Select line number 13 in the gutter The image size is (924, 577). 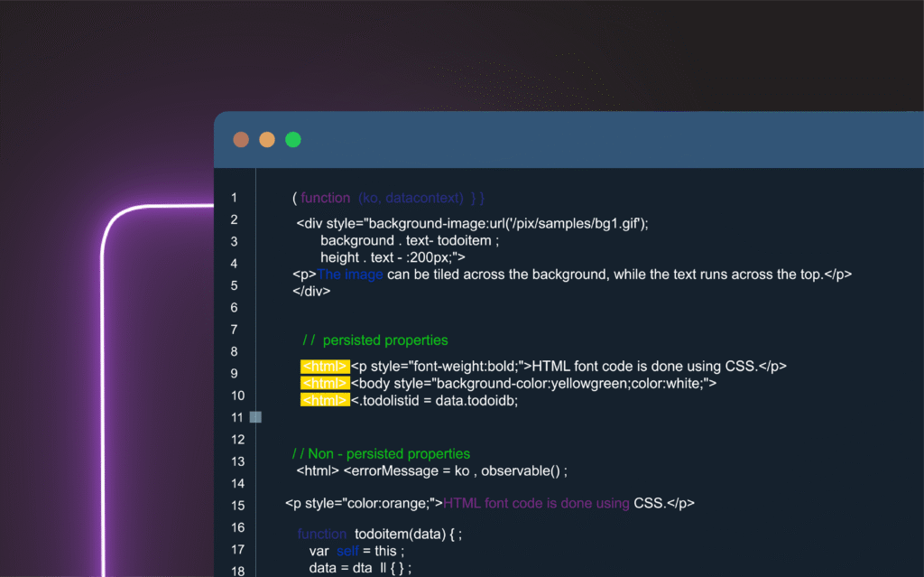point(237,461)
